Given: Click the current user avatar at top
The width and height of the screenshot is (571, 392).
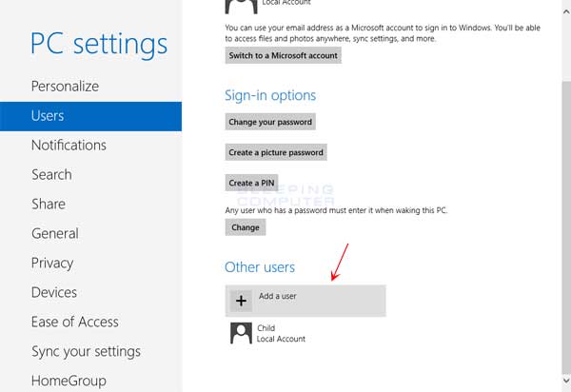Looking at the screenshot, I should pos(241,7).
